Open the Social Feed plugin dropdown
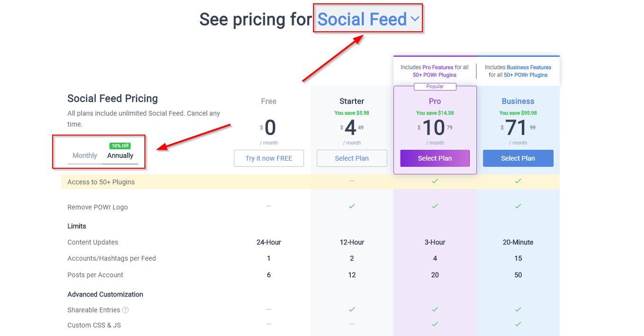 coord(368,19)
